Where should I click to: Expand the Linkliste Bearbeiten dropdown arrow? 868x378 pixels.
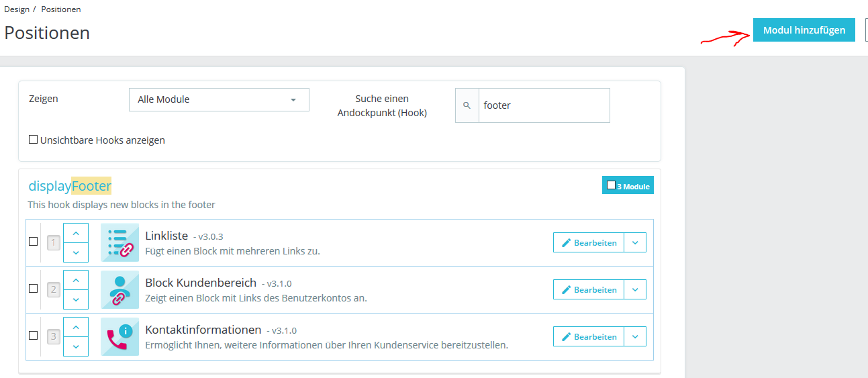(x=635, y=242)
